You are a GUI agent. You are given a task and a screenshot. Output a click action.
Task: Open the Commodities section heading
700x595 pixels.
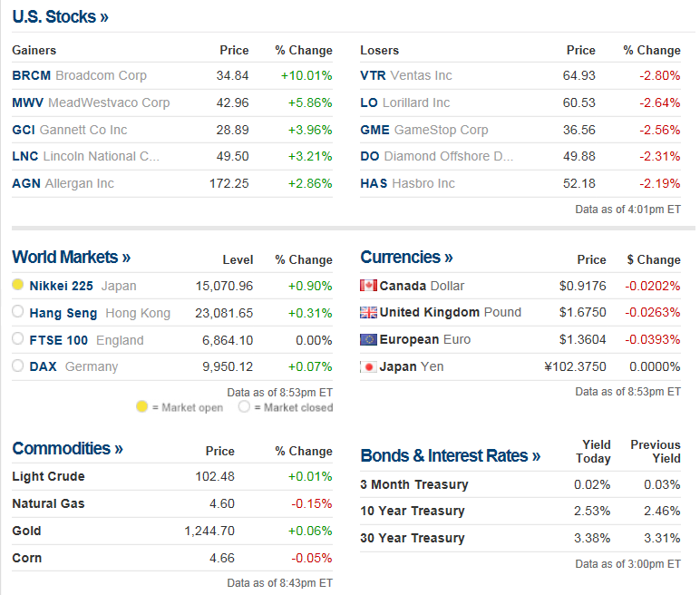67,449
